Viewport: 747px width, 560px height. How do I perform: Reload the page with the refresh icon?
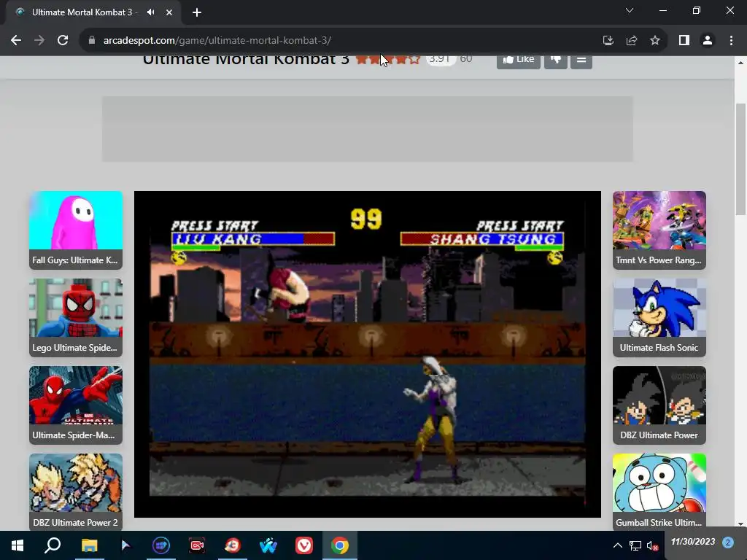click(63, 41)
